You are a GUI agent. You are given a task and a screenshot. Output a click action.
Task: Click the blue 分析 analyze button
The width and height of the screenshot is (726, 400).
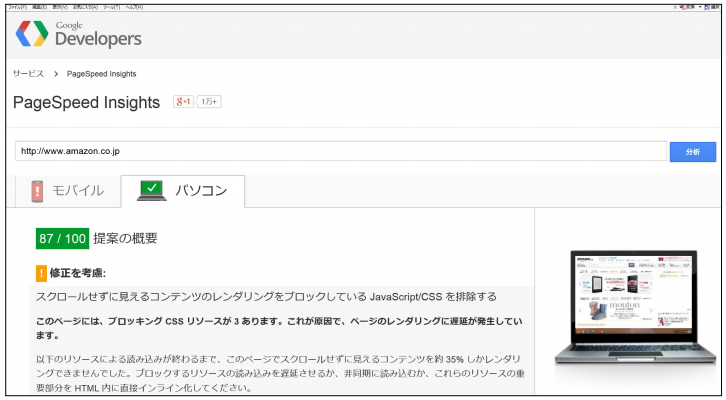click(693, 152)
